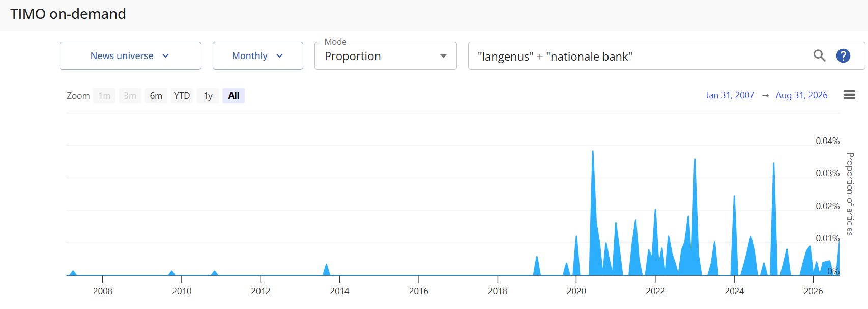Click the start date Jan 31, 2007
868x309 pixels.
[730, 95]
